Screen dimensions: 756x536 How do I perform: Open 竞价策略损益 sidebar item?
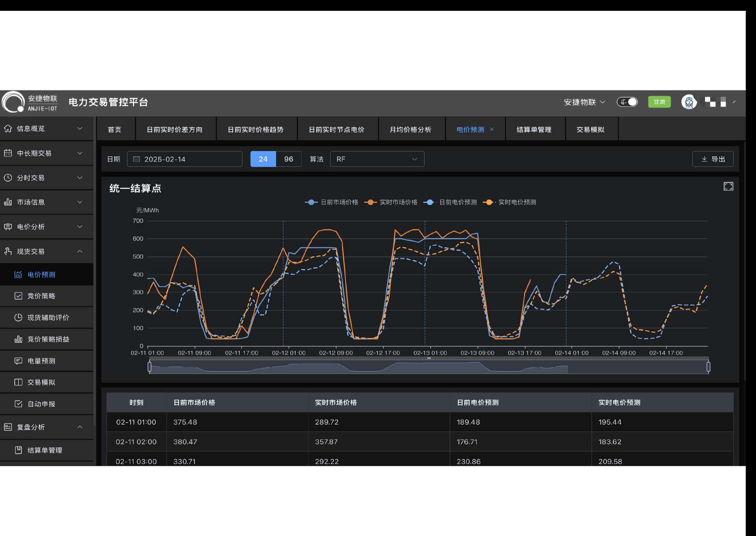[x=48, y=339]
